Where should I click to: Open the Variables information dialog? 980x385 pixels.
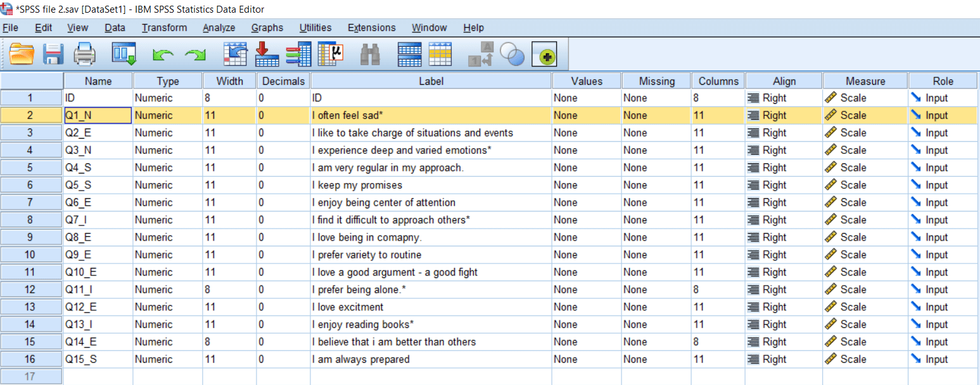(296, 54)
